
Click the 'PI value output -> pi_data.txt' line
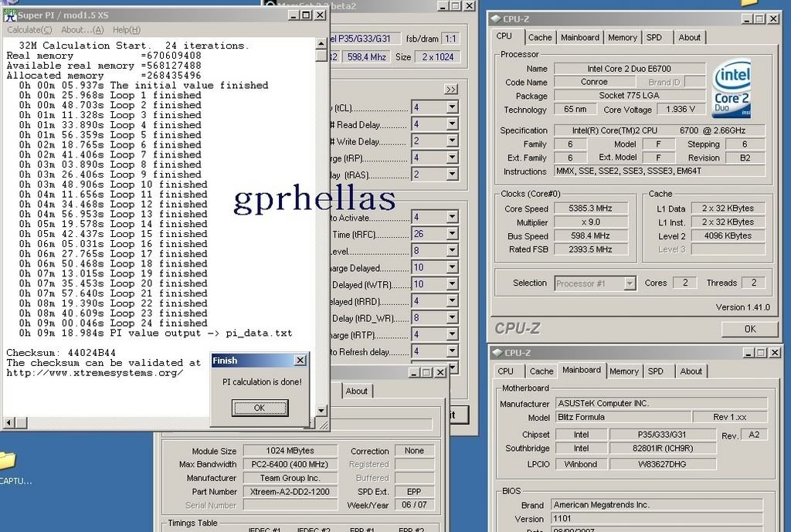155,334
